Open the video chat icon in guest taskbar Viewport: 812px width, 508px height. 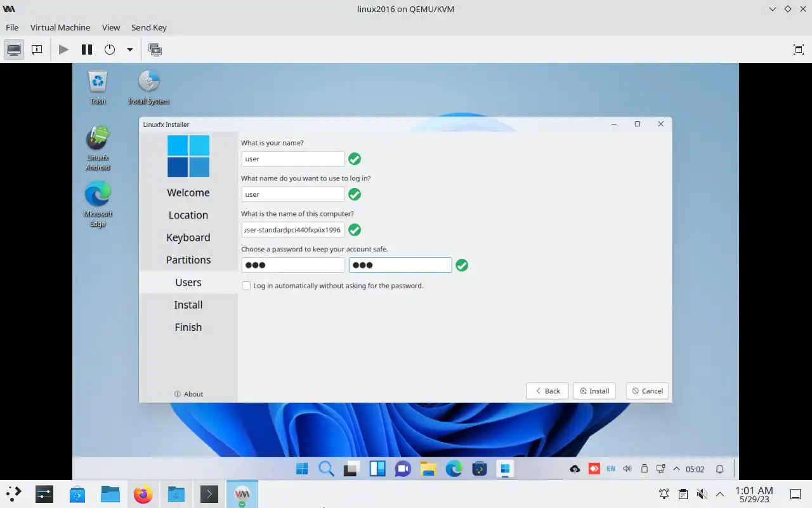(403, 469)
